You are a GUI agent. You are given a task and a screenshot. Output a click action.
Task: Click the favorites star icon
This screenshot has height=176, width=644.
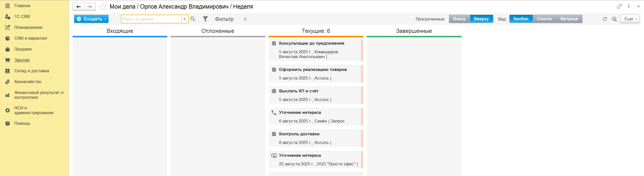103,7
